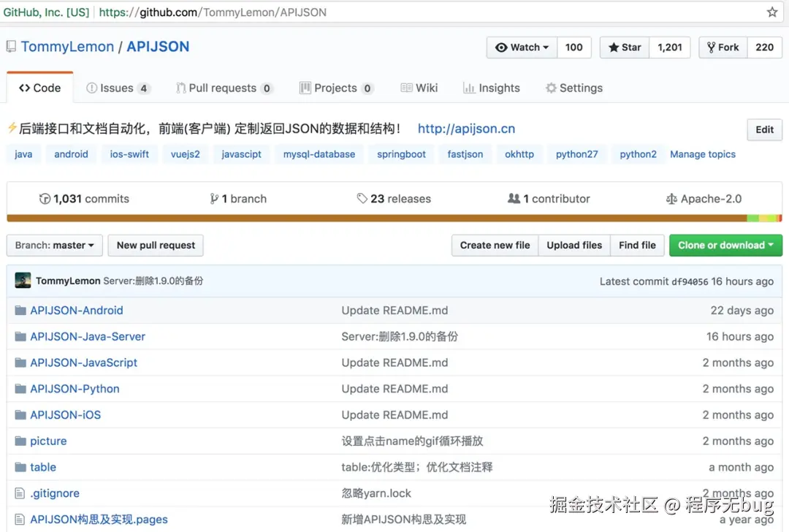Click the Wiki book icon
This screenshot has width=789, height=532.
coord(407,88)
